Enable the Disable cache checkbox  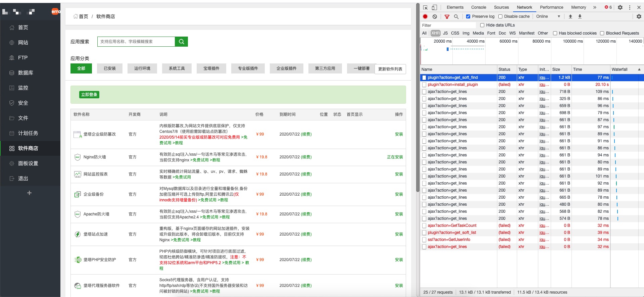click(500, 16)
